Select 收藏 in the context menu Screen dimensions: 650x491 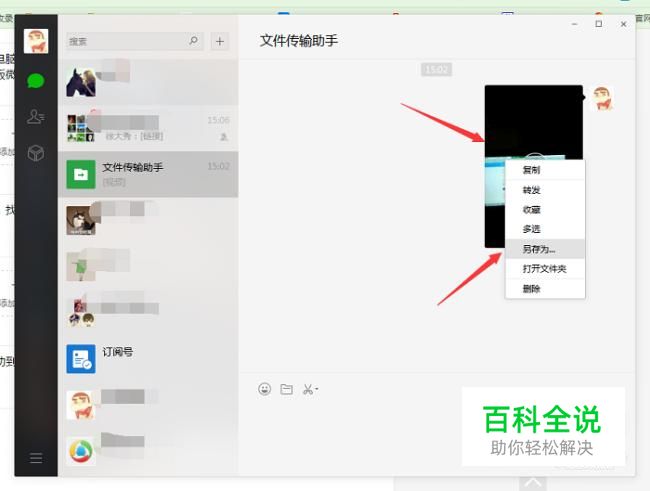coord(545,209)
